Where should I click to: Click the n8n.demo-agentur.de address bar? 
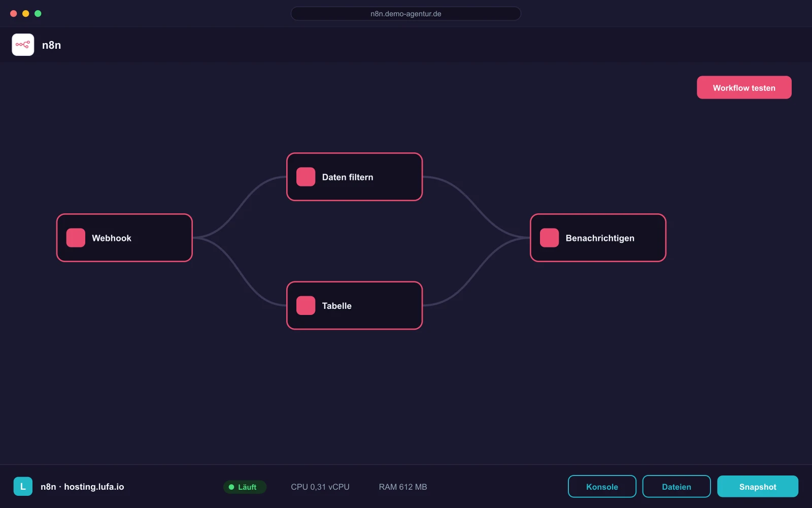point(405,14)
